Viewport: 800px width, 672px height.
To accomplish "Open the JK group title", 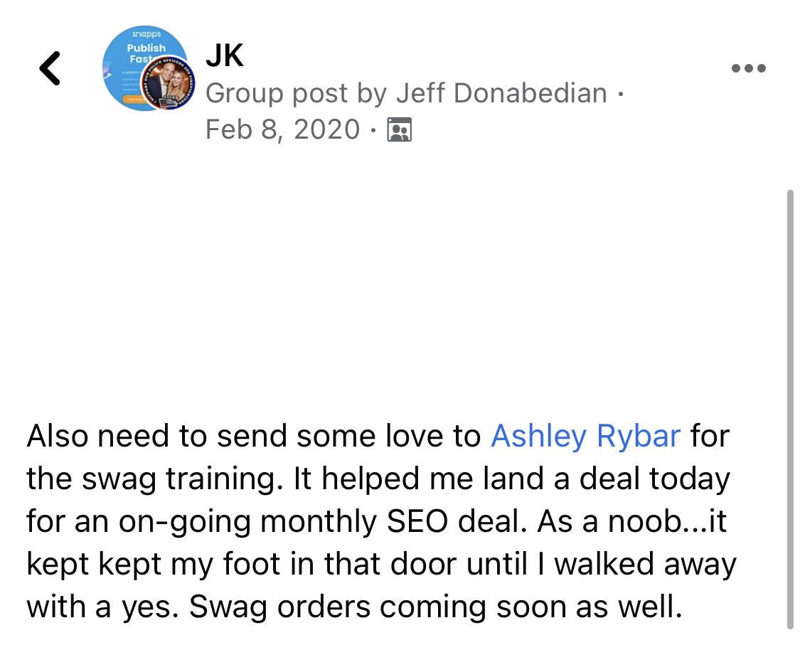I will [x=224, y=55].
